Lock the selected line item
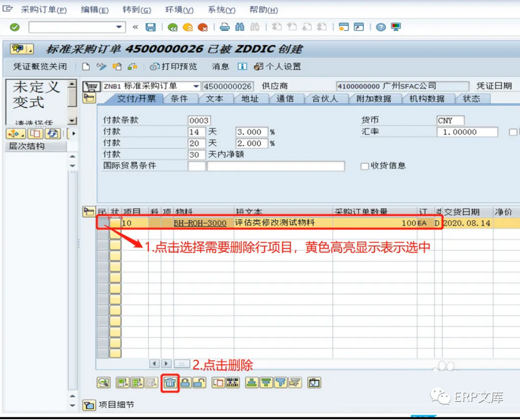 coord(185,382)
